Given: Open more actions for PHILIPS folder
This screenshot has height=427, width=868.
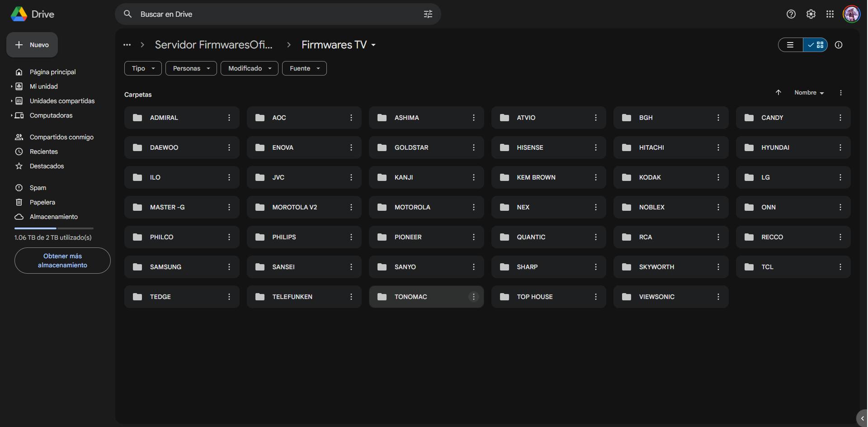Looking at the screenshot, I should (x=351, y=237).
